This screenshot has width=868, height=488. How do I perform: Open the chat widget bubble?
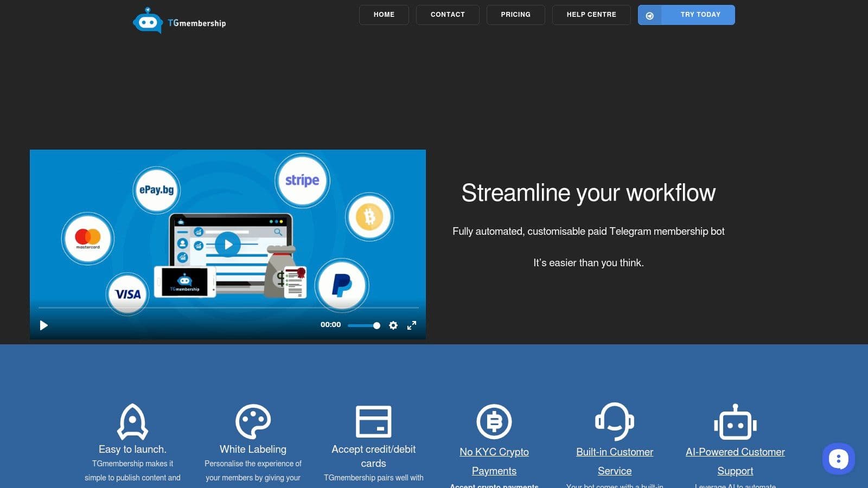(x=838, y=459)
